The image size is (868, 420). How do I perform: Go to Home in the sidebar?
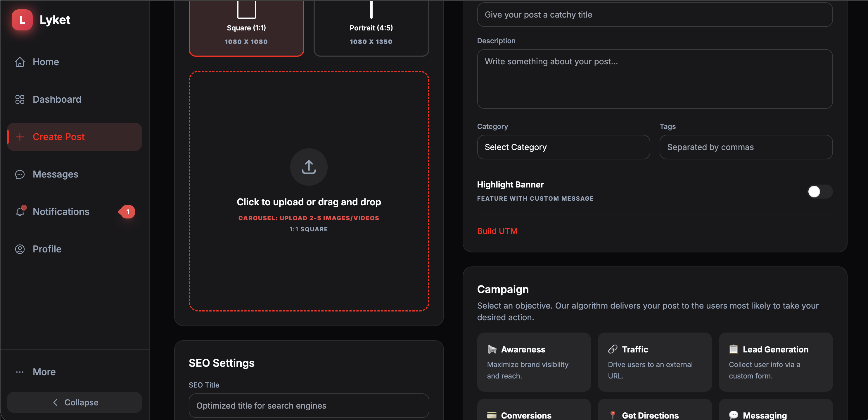tap(75, 62)
